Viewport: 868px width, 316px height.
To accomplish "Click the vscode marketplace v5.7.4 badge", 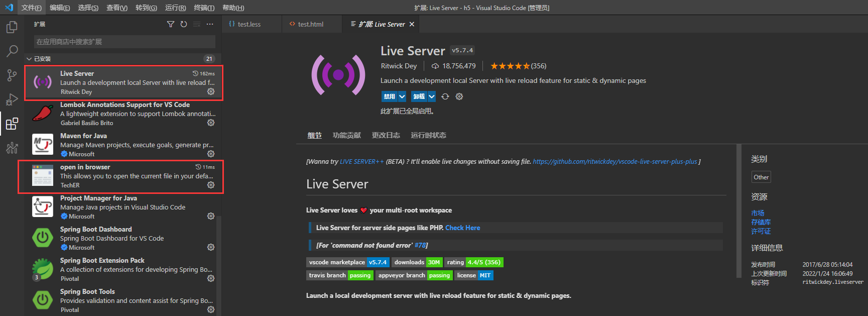I will click(347, 262).
